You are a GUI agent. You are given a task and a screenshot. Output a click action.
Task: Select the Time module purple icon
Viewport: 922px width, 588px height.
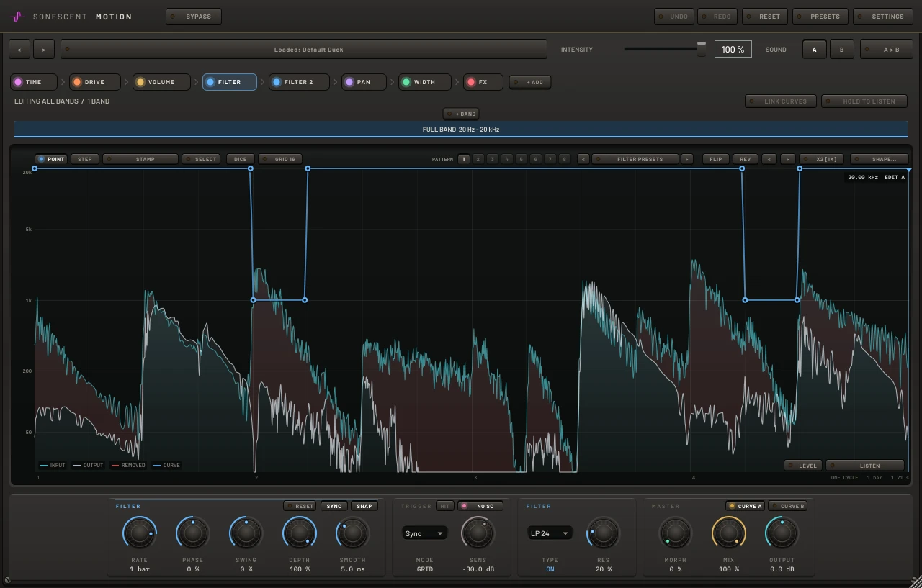pyautogui.click(x=18, y=82)
